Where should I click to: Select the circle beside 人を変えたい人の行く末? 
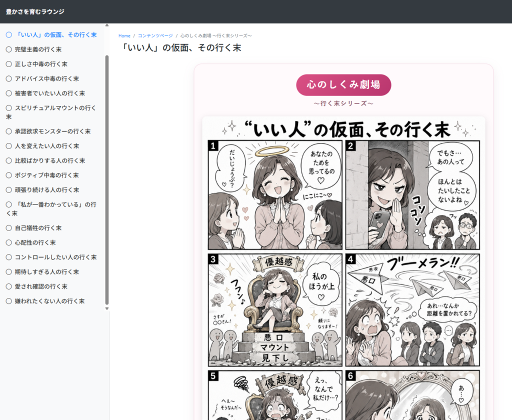[9, 146]
